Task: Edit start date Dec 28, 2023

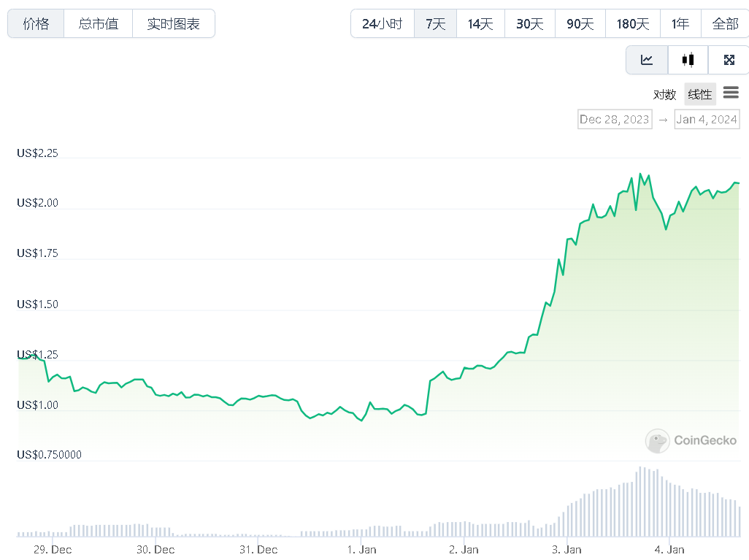Action: [x=614, y=119]
